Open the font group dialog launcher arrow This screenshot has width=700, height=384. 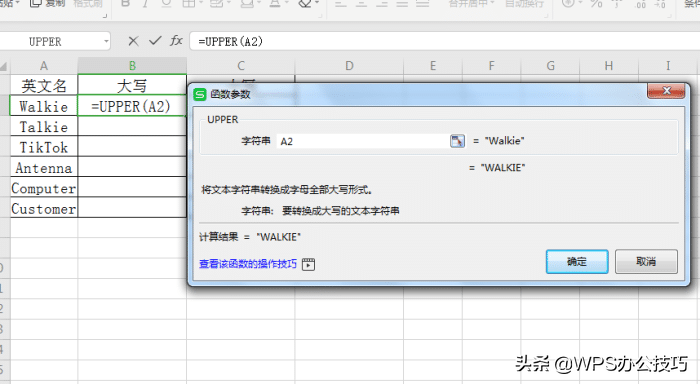coord(320,16)
